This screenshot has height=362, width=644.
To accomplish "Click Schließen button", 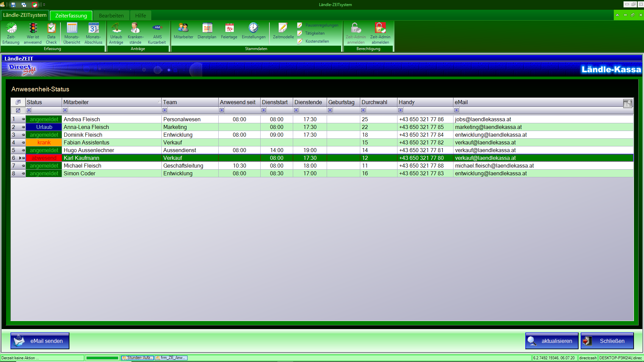I will click(x=607, y=341).
